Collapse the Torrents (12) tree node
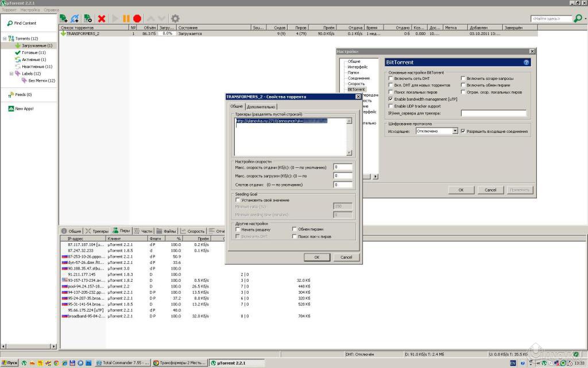This screenshot has height=368, width=588. pos(5,39)
